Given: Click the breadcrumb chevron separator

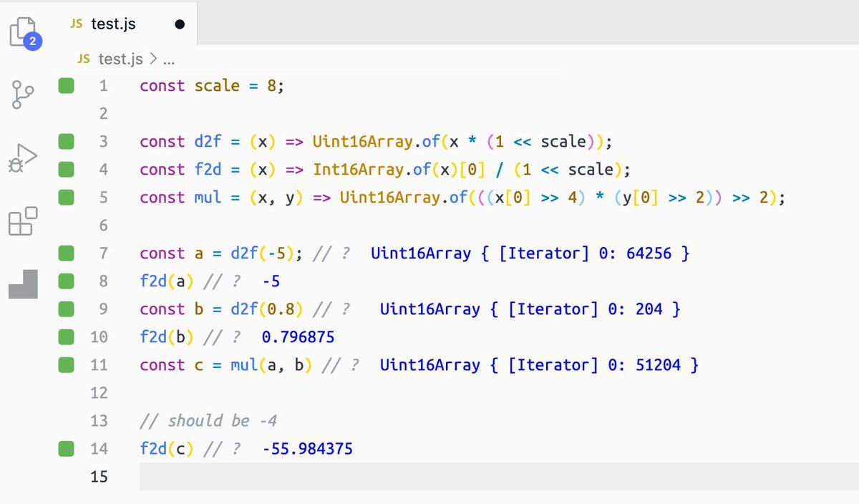Looking at the screenshot, I should pos(153,59).
